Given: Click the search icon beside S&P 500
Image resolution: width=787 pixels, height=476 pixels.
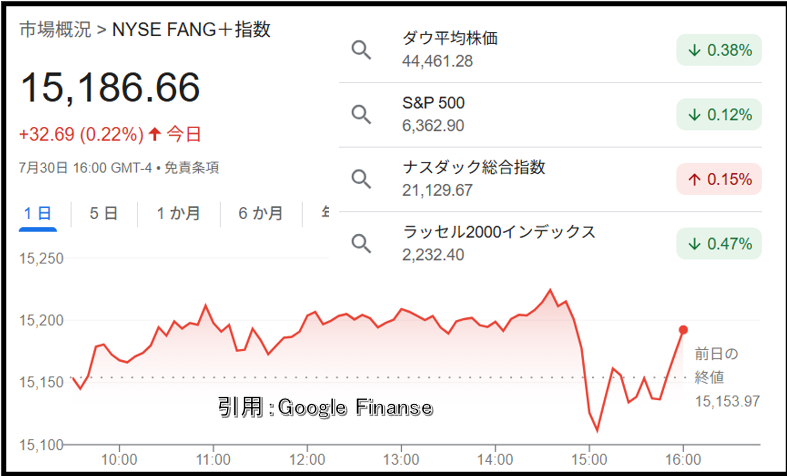Looking at the screenshot, I should (361, 114).
